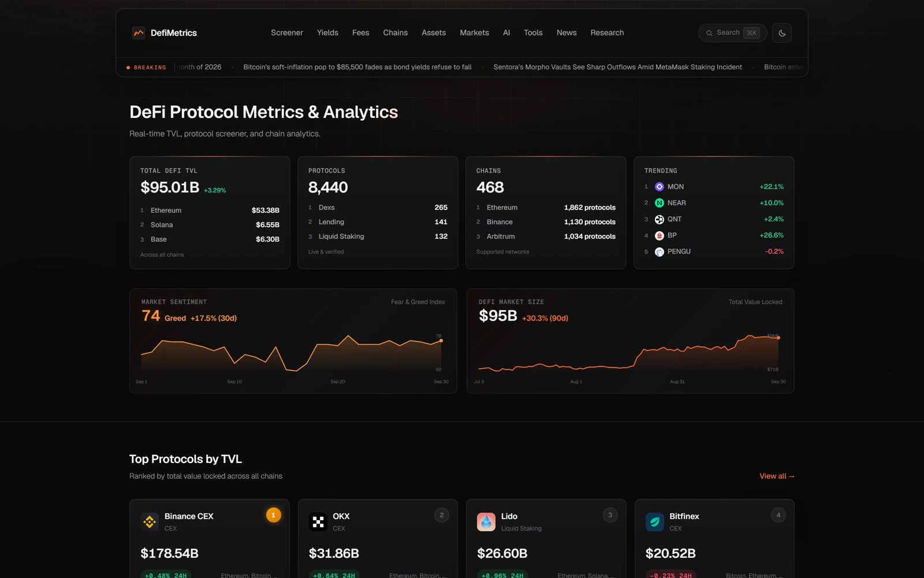The height and width of the screenshot is (578, 924).
Task: Click Lido $26.60B TVL value
Action: tap(502, 553)
